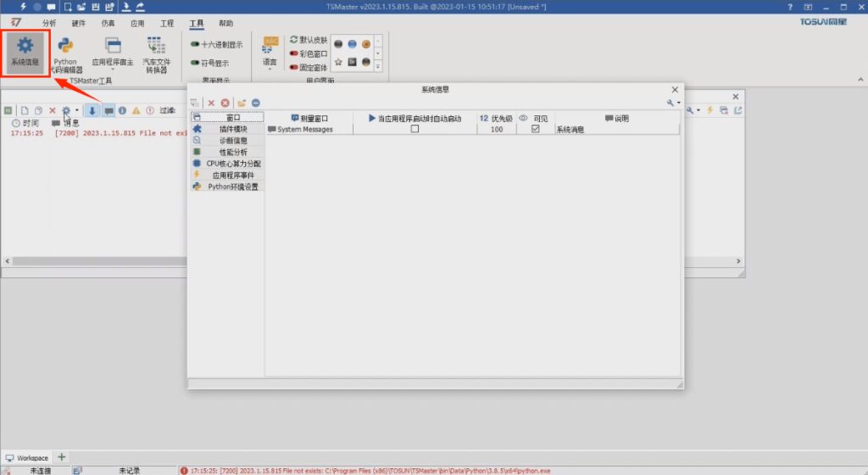The width and height of the screenshot is (868, 475).
Task: Click the yellow warning filter icon in message toolbar
Action: [x=136, y=110]
